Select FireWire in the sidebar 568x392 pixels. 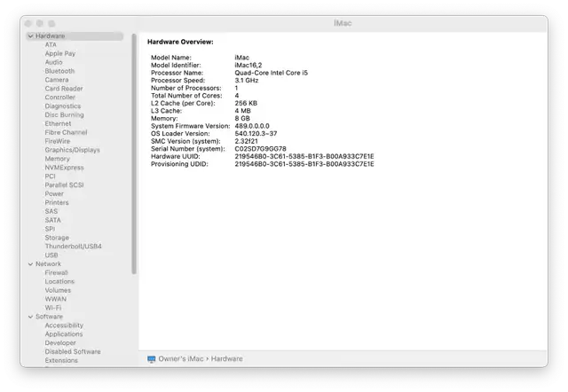57,141
